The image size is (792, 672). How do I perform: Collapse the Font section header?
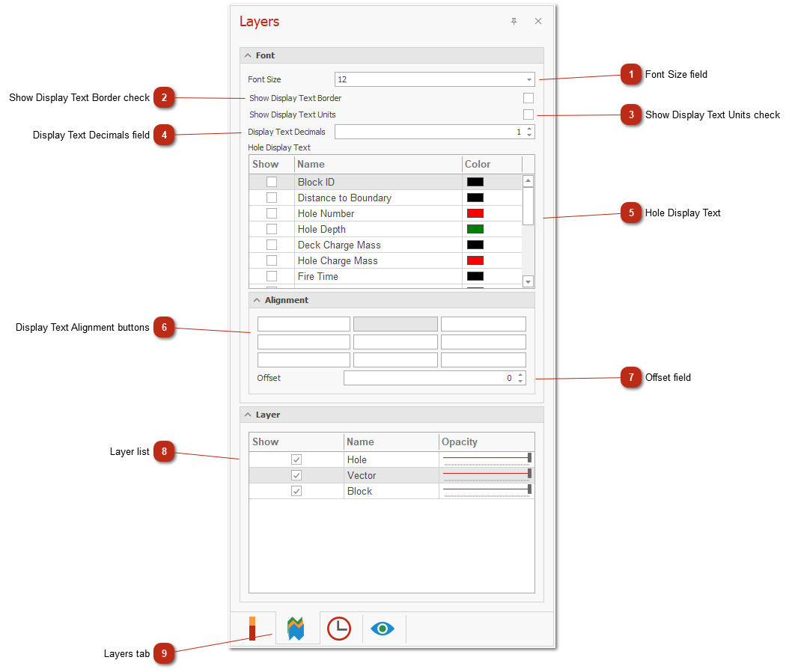tap(248, 55)
